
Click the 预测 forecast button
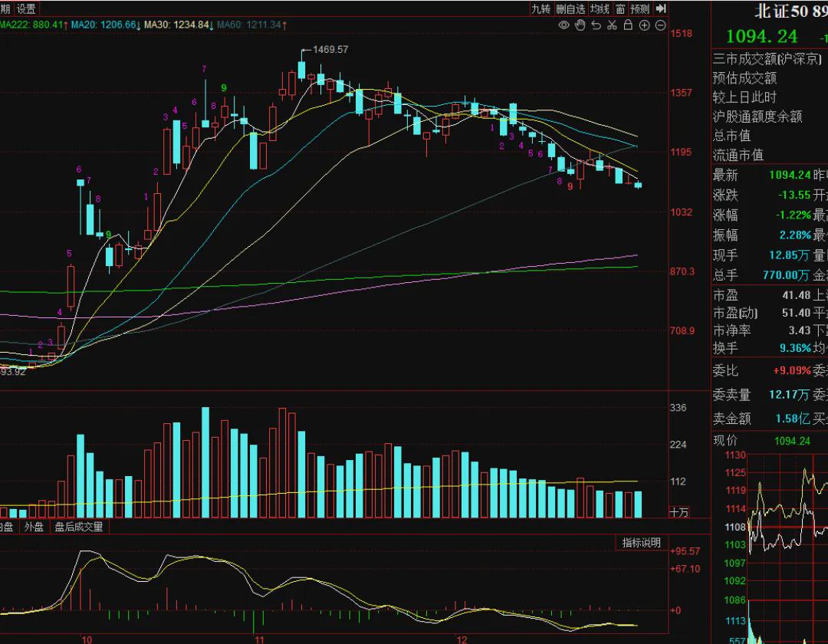tap(640, 8)
